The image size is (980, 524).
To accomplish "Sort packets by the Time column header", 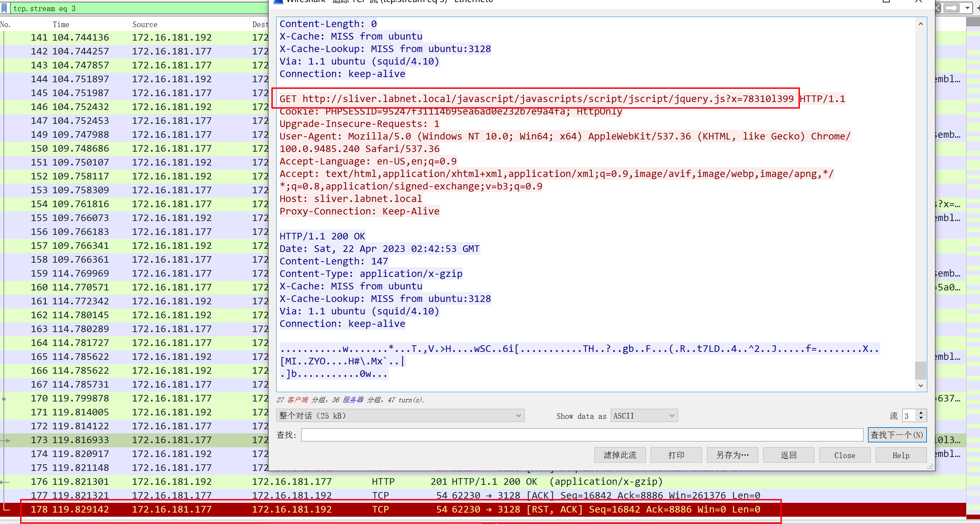I will click(61, 24).
